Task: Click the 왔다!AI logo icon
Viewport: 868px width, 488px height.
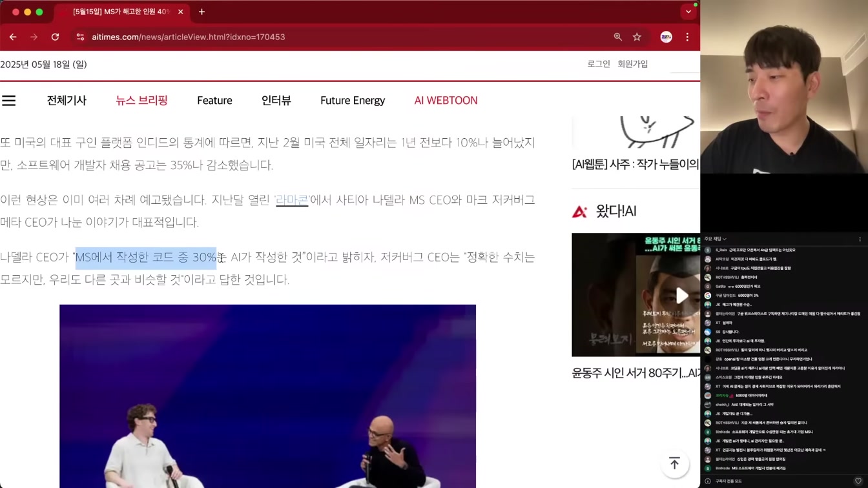Action: coord(579,211)
